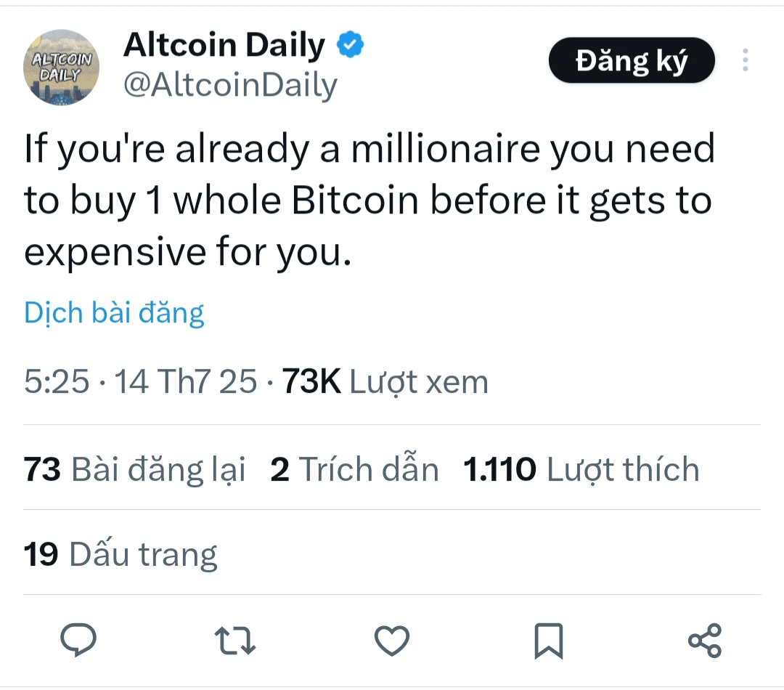Click the post timestamp 5:25 14 Th7 25

141,381
